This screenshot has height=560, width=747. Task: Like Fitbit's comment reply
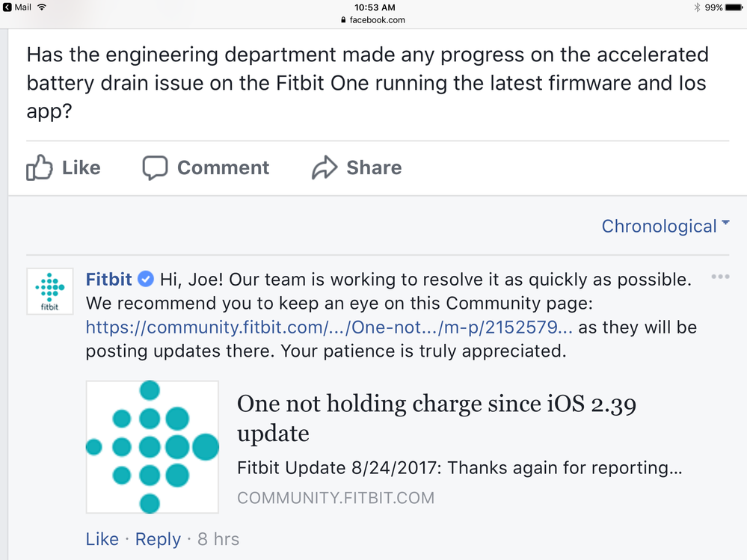[x=102, y=539]
